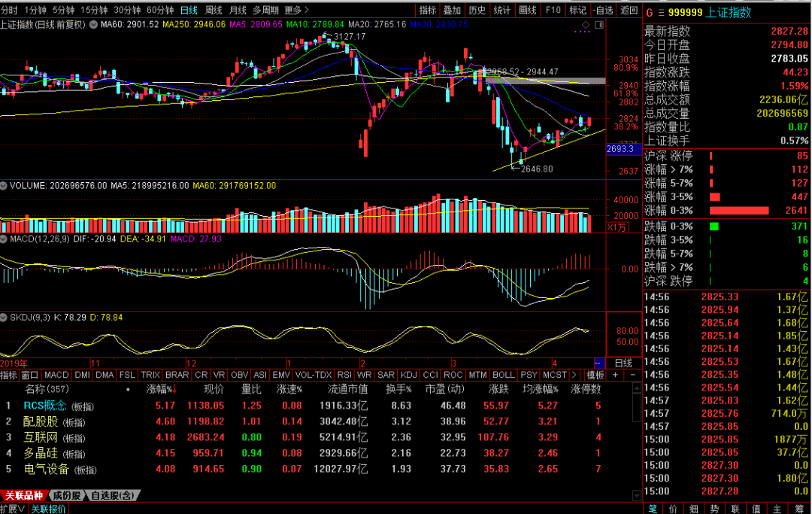Image resolution: width=812 pixels, height=514 pixels.
Task: Select the 1分钟 period
Action: [35, 10]
